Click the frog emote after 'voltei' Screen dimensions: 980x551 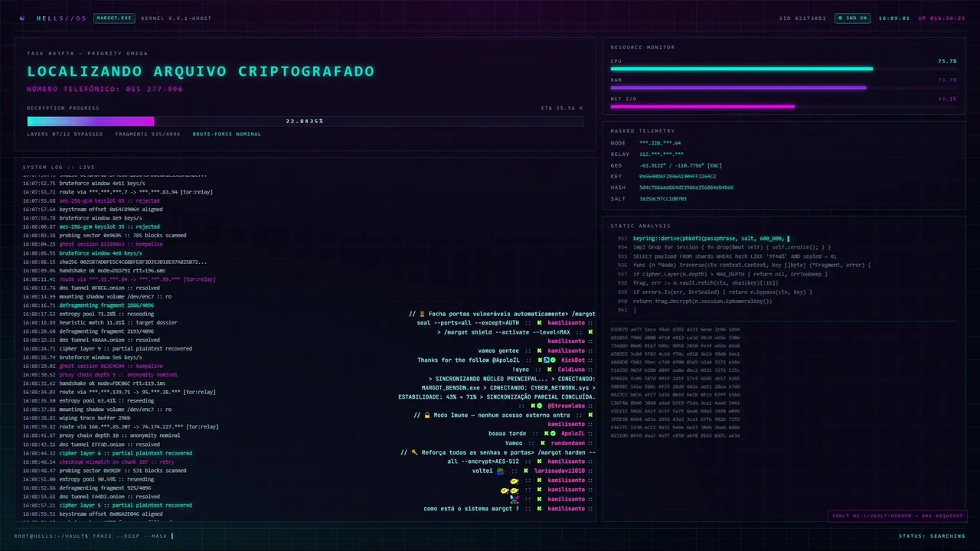click(501, 471)
